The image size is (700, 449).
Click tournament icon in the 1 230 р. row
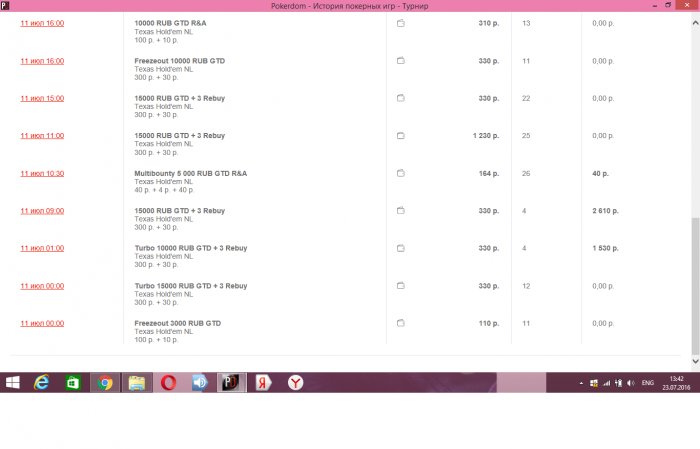click(400, 136)
